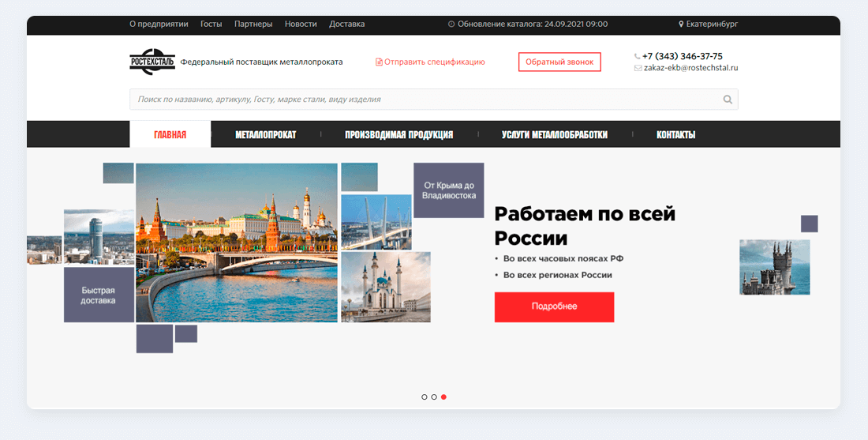The height and width of the screenshot is (440, 868).
Task: Open the Партнеры link
Action: (253, 24)
